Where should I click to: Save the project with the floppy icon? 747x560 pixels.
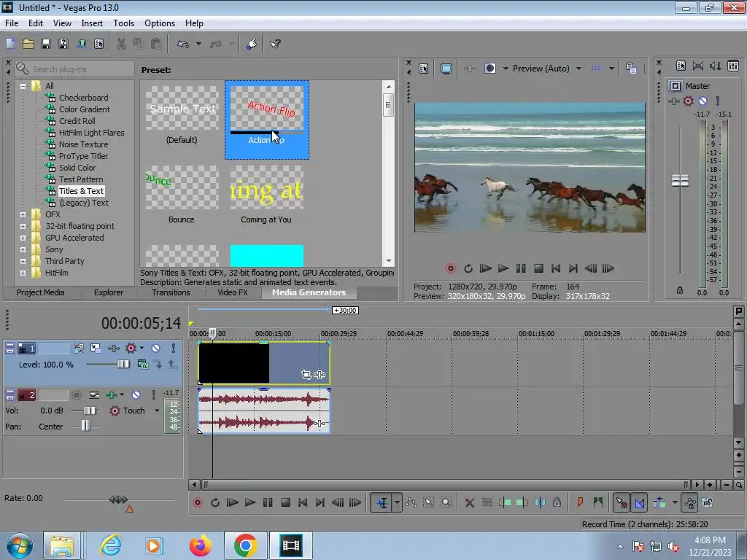click(x=46, y=44)
